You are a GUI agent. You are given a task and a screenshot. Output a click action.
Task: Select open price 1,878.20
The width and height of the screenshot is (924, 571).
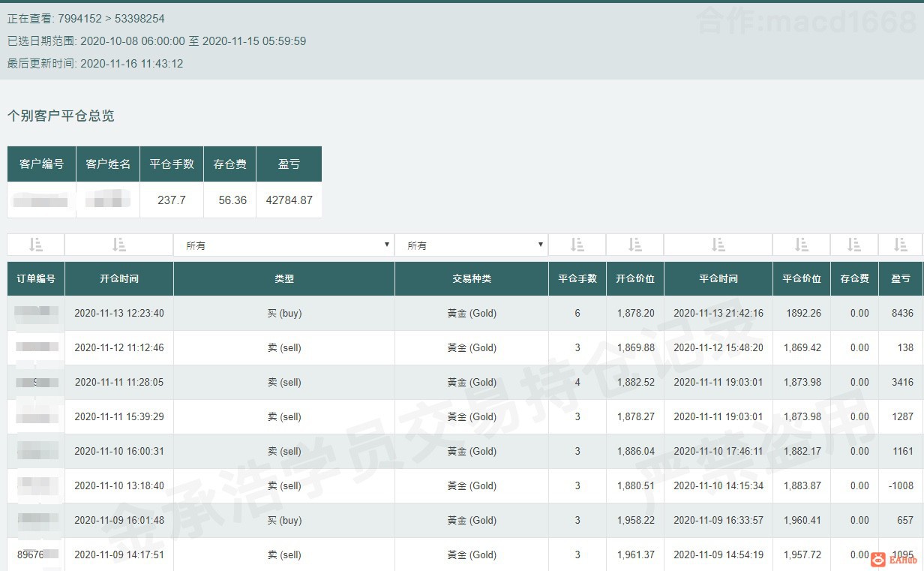click(635, 313)
